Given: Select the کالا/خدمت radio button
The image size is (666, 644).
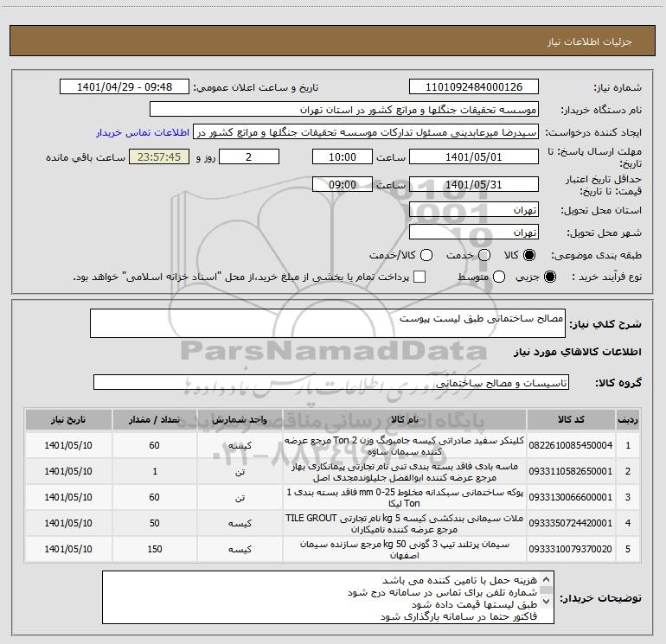Looking at the screenshot, I should coord(426,255).
